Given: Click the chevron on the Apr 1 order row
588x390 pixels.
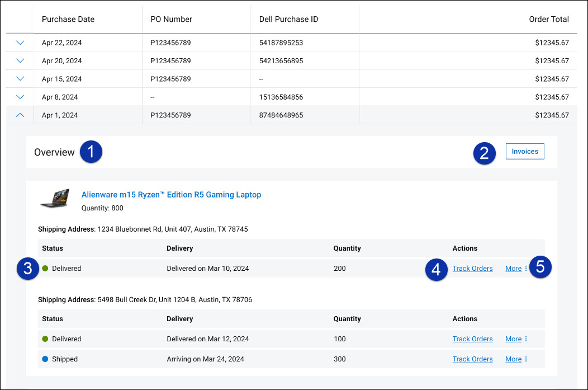Looking at the screenshot, I should coord(20,115).
